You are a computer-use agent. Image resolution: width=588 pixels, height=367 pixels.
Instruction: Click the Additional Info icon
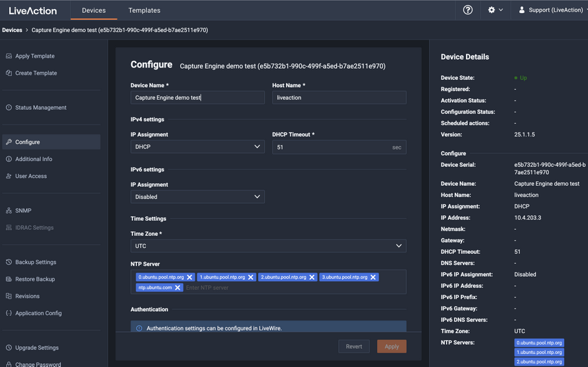tap(8, 158)
